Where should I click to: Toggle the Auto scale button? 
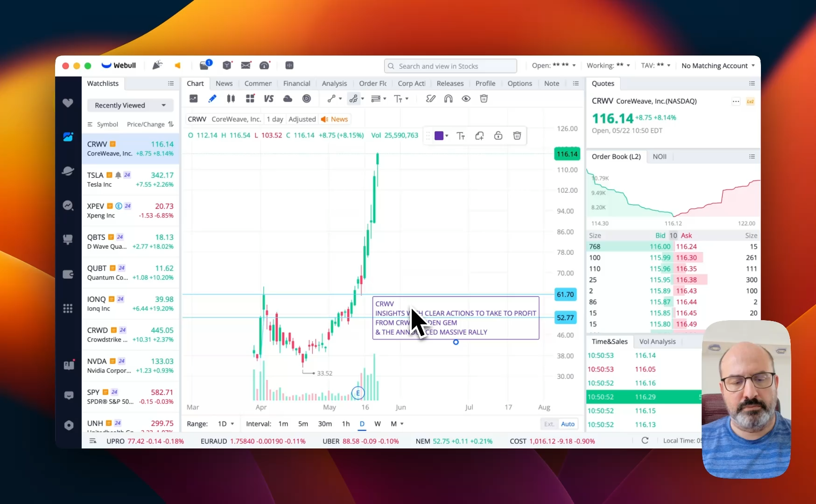coord(568,424)
